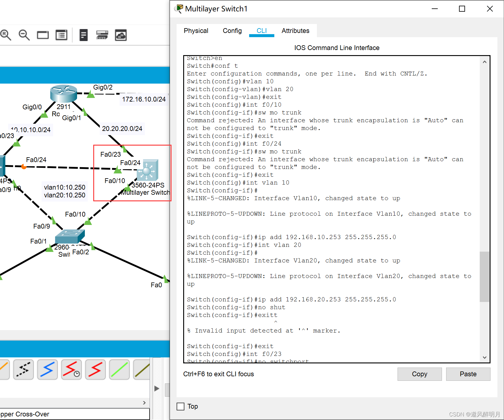Select the 3560-24PS multilayer switch device
Screen dimensions: 504x420
coord(147,170)
